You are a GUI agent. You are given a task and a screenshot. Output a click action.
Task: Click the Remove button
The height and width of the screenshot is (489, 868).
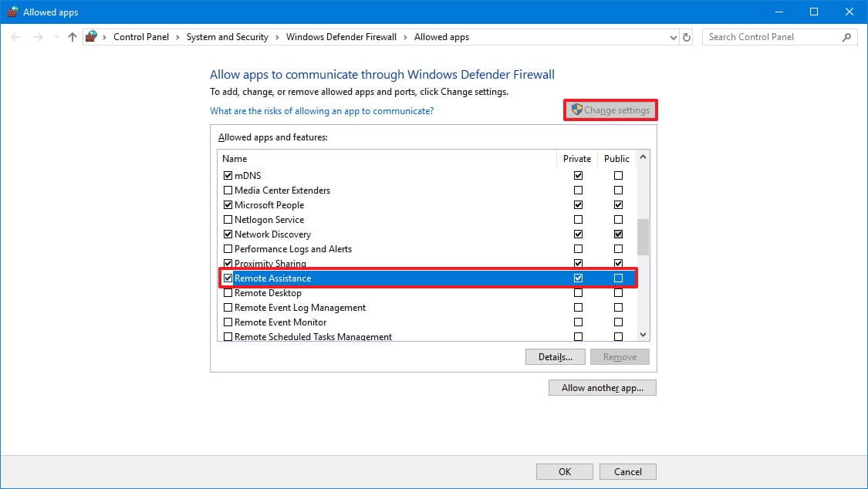coord(620,357)
